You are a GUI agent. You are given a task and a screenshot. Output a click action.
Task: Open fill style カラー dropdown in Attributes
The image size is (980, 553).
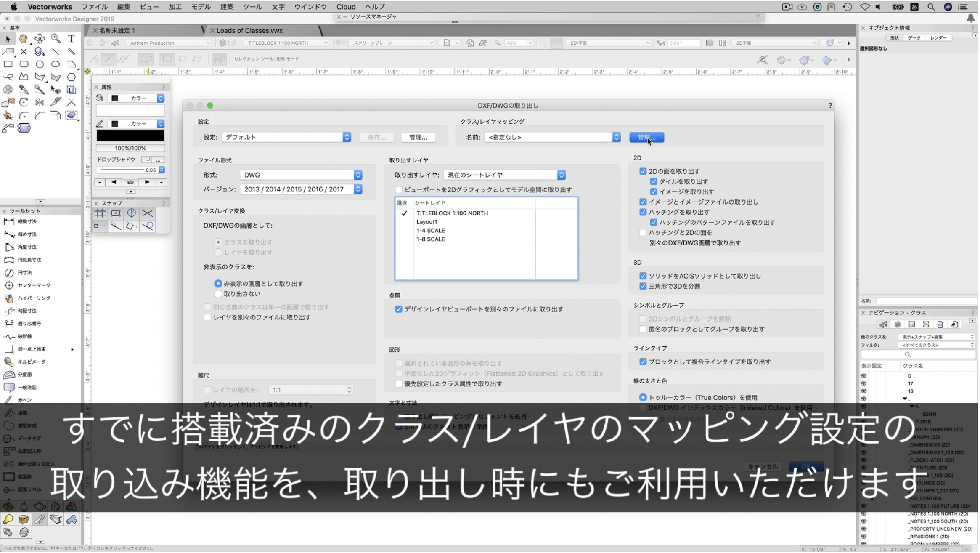(136, 98)
